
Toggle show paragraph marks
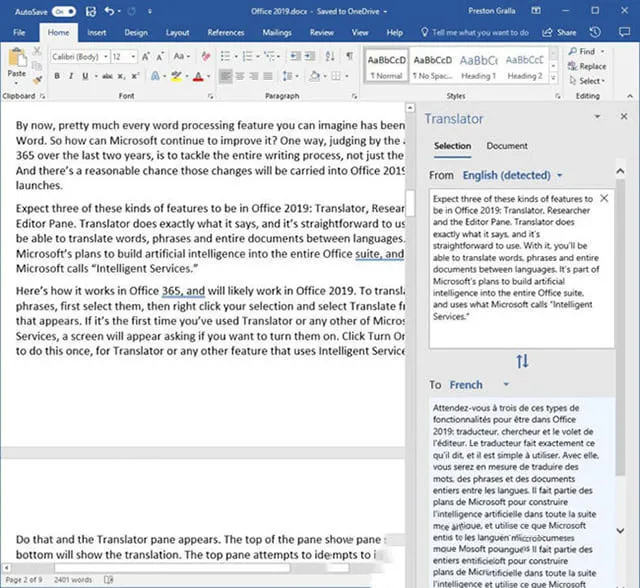pos(350,56)
